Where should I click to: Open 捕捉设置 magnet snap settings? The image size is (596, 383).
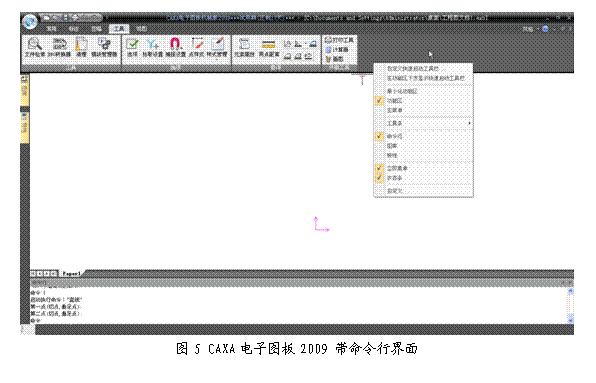click(175, 47)
